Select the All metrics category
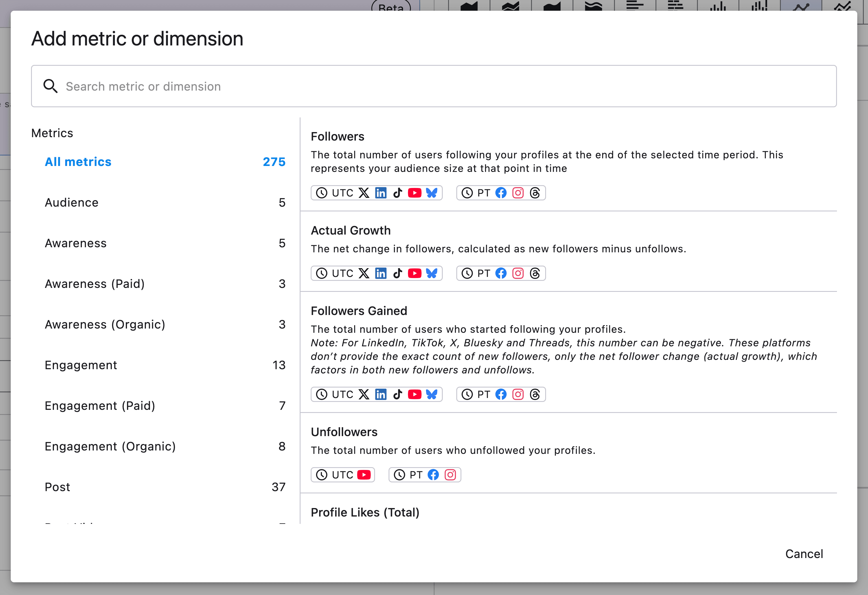This screenshot has width=868, height=595. click(x=165, y=162)
